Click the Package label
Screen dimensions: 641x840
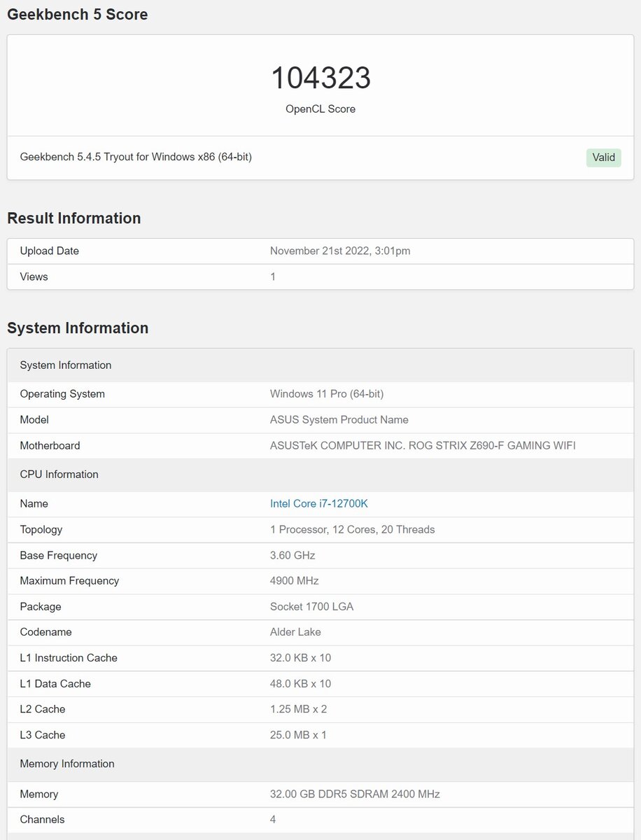coord(41,607)
